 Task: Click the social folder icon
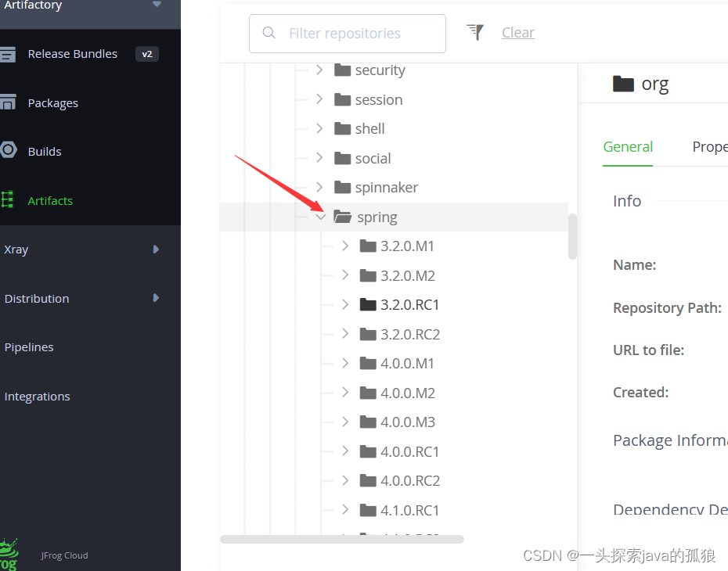coord(343,158)
